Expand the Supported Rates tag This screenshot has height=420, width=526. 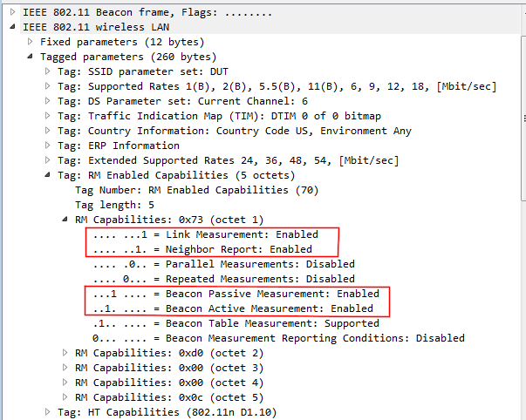point(48,86)
